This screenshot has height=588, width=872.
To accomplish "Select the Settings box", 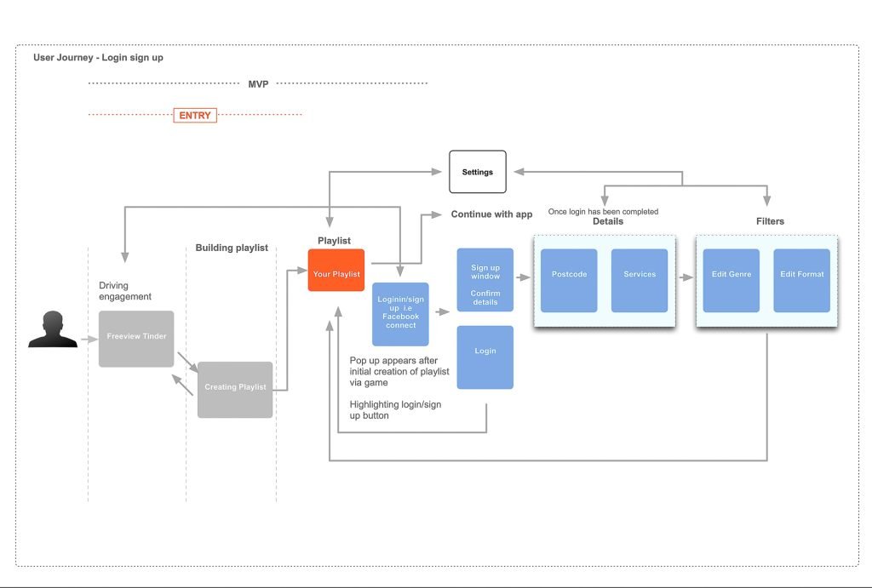I will (x=477, y=172).
